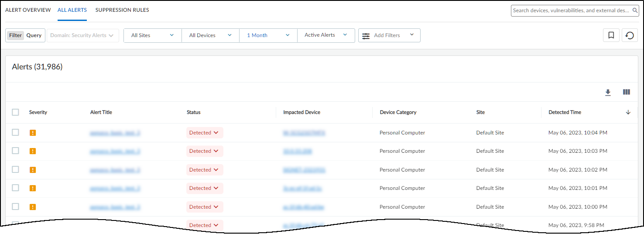Click the bookmark saved filters icon
This screenshot has width=644, height=234.
[611, 35]
